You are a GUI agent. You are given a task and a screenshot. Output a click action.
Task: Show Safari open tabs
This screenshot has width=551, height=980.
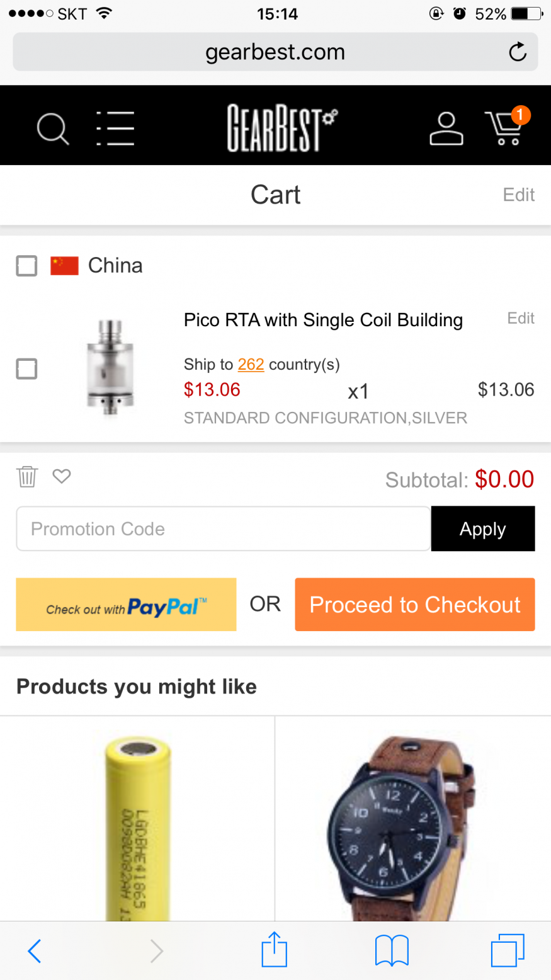coord(507,950)
